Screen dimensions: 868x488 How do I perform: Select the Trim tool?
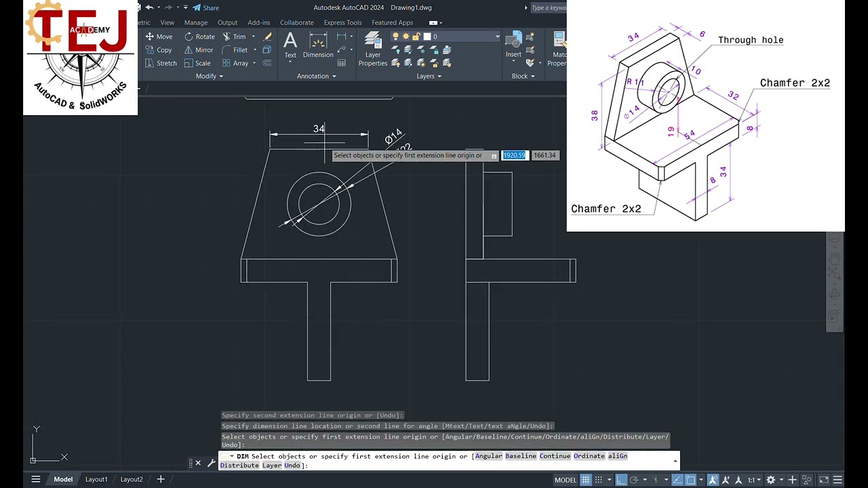pos(234,37)
